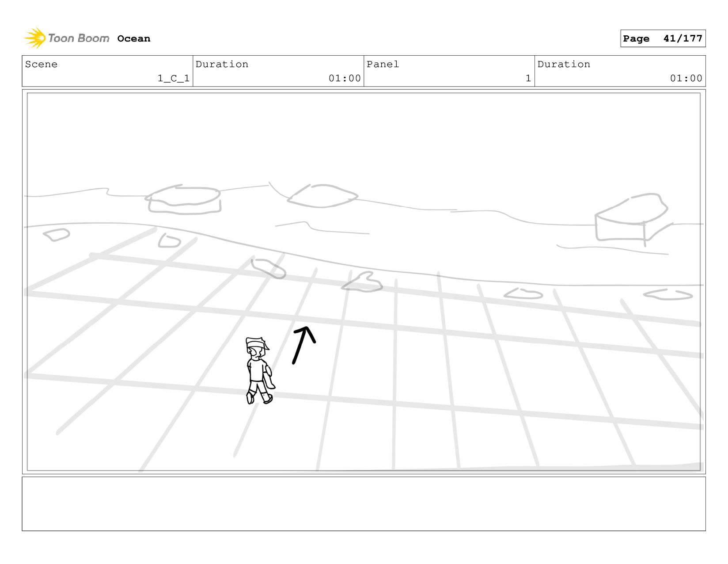Viewport: 728px width, 564px height.
Task: Select the 'Scene' header label
Action: click(x=41, y=65)
